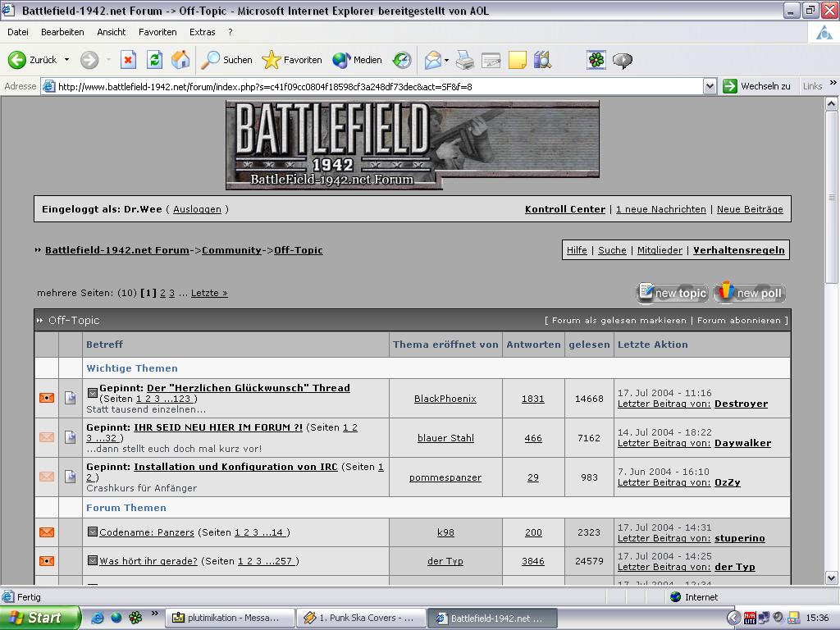Screen dimensions: 840x630
Task: Open thread Was hört ihr gerade?
Action: click(148, 561)
